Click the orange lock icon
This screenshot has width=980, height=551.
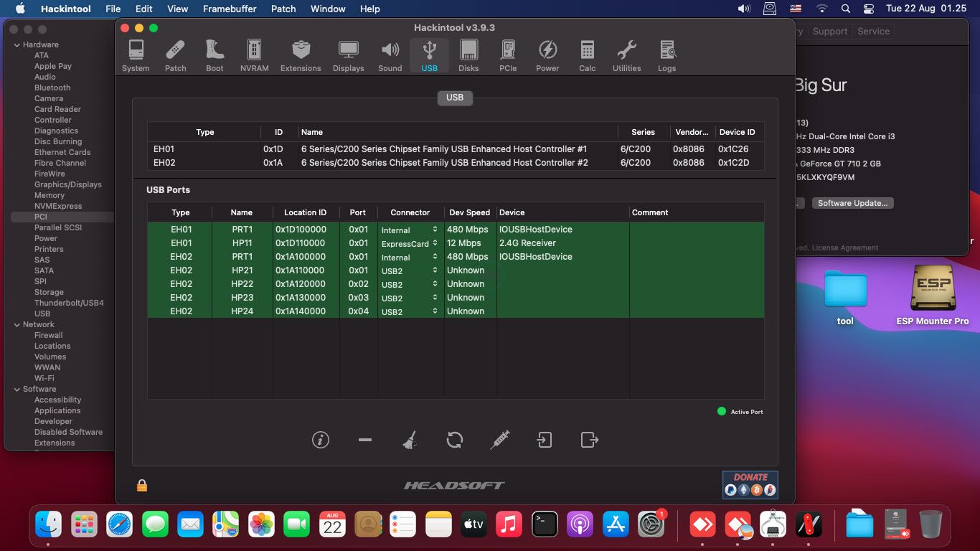click(142, 486)
